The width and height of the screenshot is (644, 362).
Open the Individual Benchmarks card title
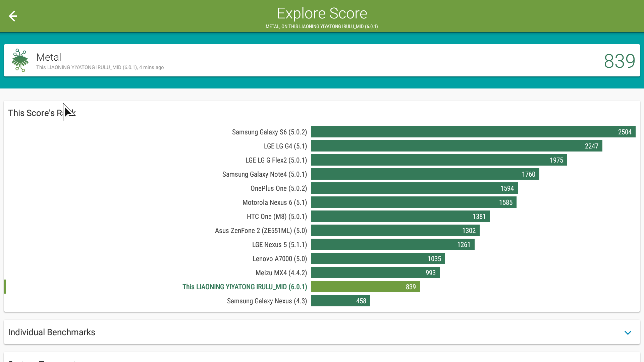pos(52,332)
